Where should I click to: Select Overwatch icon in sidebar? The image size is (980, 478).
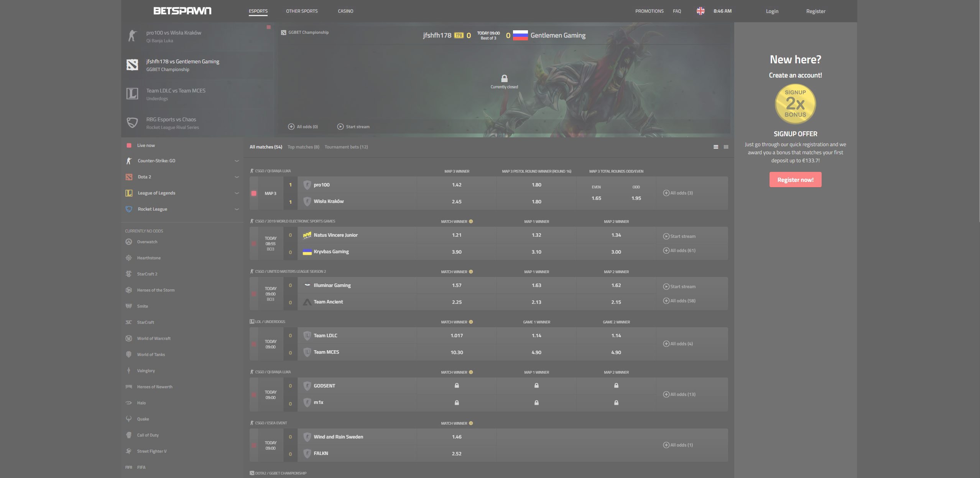click(129, 242)
